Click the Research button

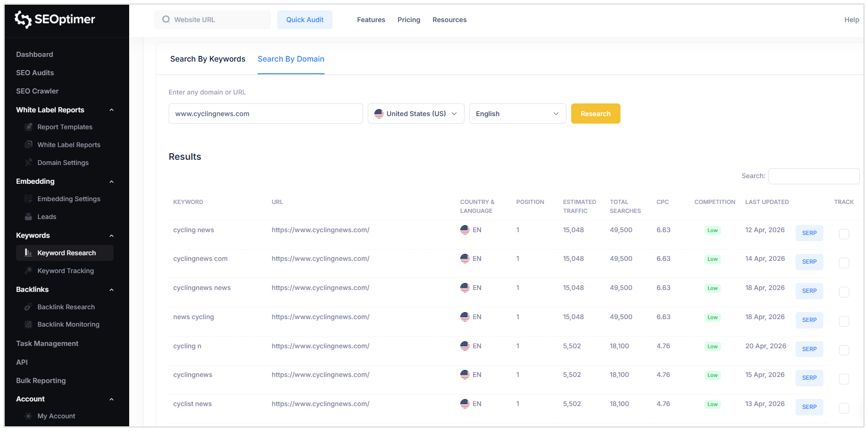[596, 114]
